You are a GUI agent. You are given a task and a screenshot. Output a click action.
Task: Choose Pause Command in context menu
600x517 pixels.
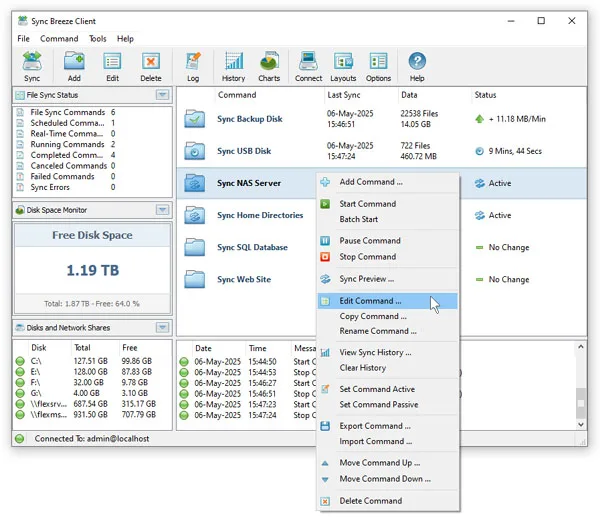pyautogui.click(x=388, y=241)
